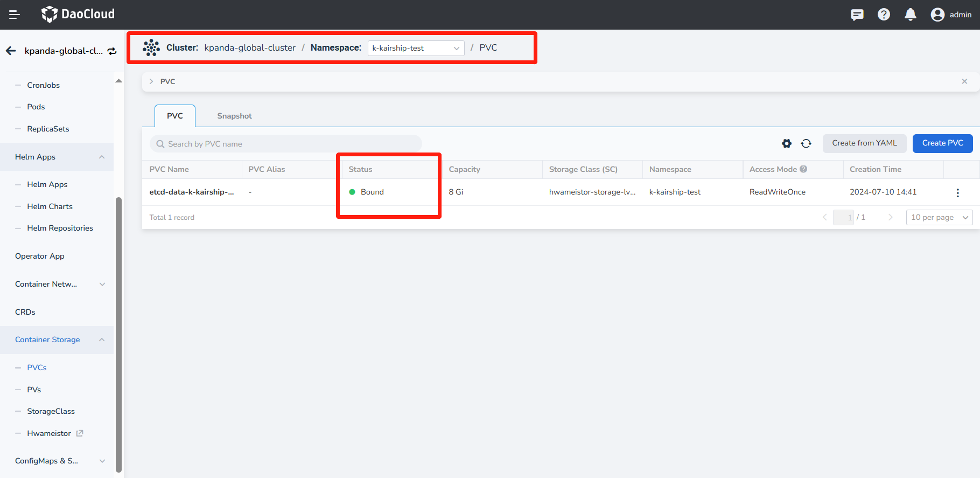Open the Namespace dropdown k-kairship-test
This screenshot has width=980, height=478.
point(416,48)
